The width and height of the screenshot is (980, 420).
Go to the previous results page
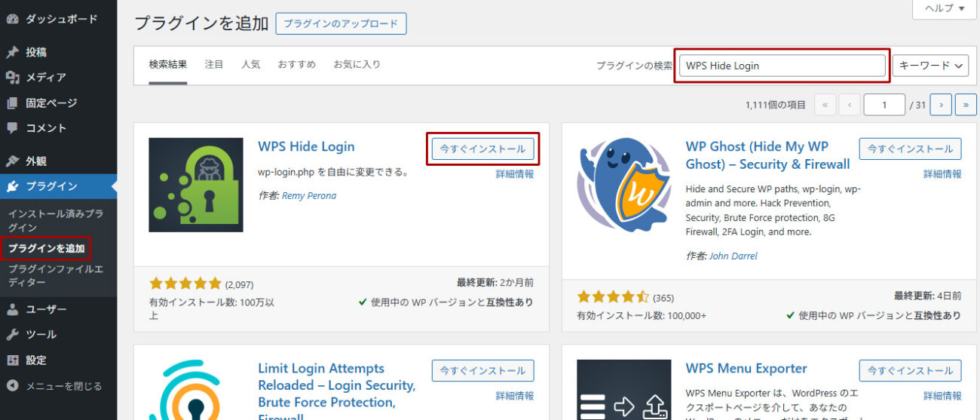(850, 105)
